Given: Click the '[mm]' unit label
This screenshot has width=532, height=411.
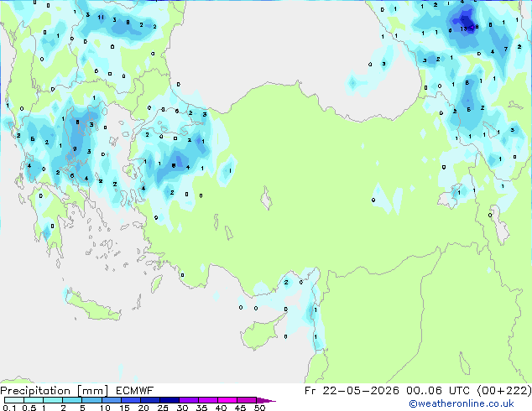Looking at the screenshot, I should 92,391.
